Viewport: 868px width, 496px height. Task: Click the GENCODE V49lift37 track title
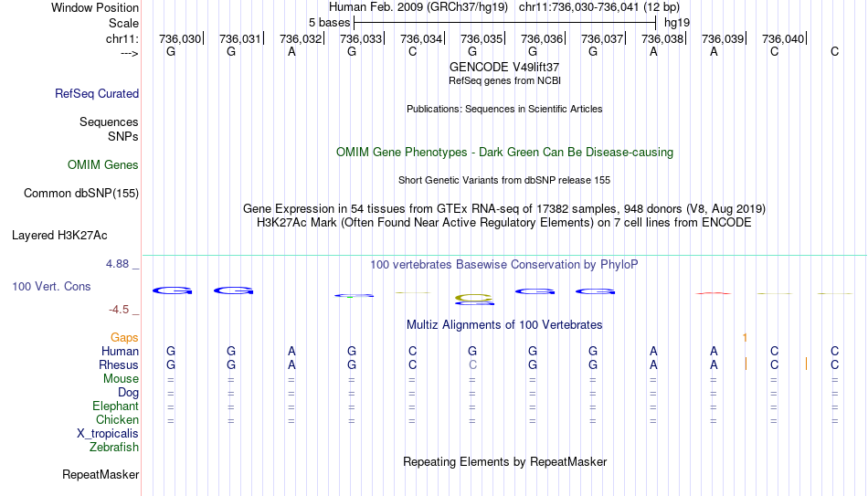[x=504, y=67]
